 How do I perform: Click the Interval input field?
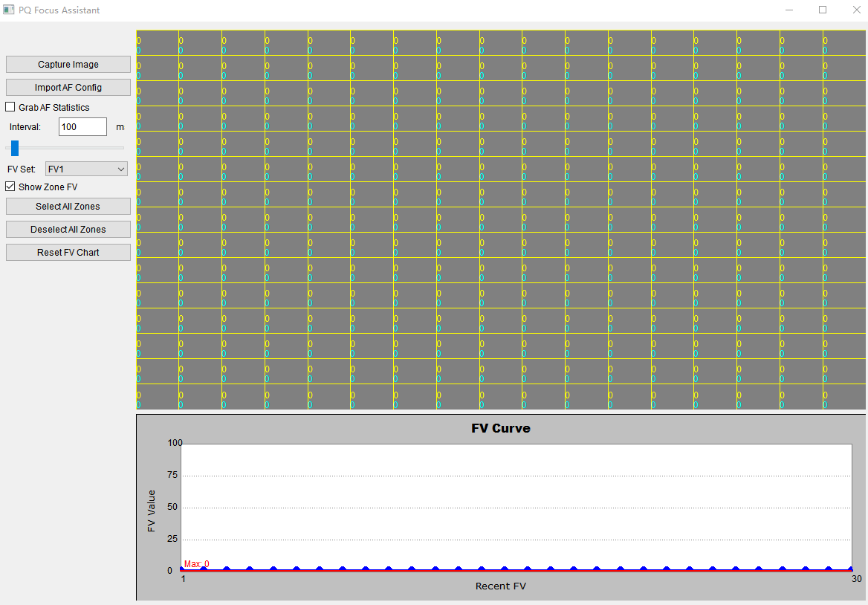pyautogui.click(x=82, y=127)
